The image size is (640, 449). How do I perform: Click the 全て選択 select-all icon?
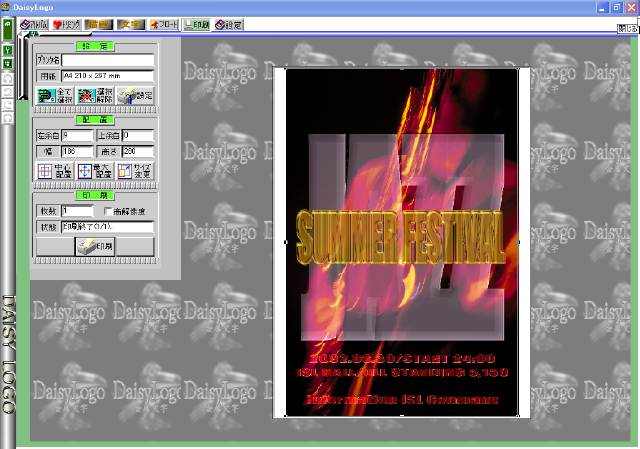click(x=51, y=96)
